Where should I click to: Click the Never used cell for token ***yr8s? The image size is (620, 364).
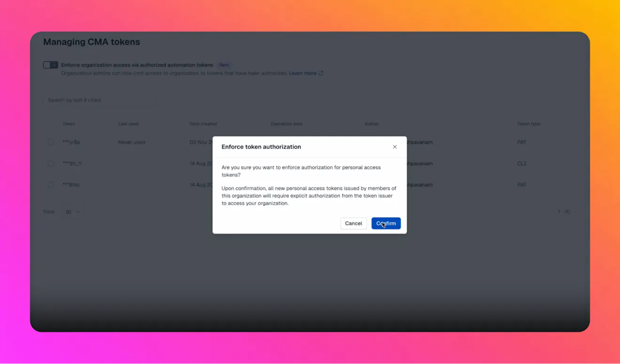click(132, 142)
